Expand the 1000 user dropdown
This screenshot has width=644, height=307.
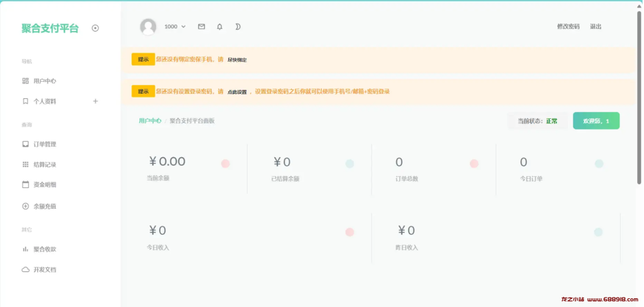pyautogui.click(x=175, y=26)
